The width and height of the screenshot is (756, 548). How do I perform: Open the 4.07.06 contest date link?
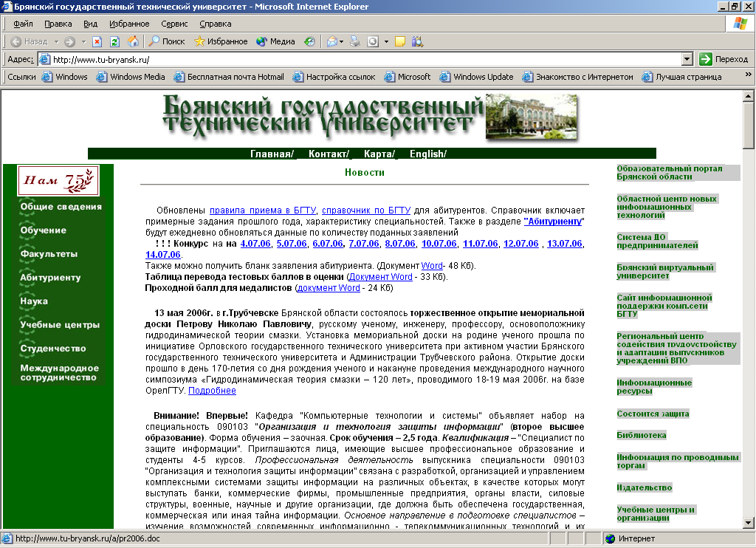[255, 244]
